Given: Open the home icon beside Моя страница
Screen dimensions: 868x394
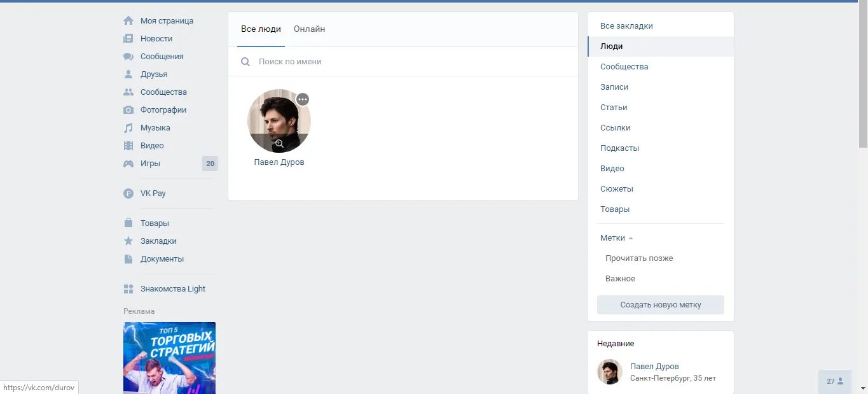Looking at the screenshot, I should [x=128, y=21].
